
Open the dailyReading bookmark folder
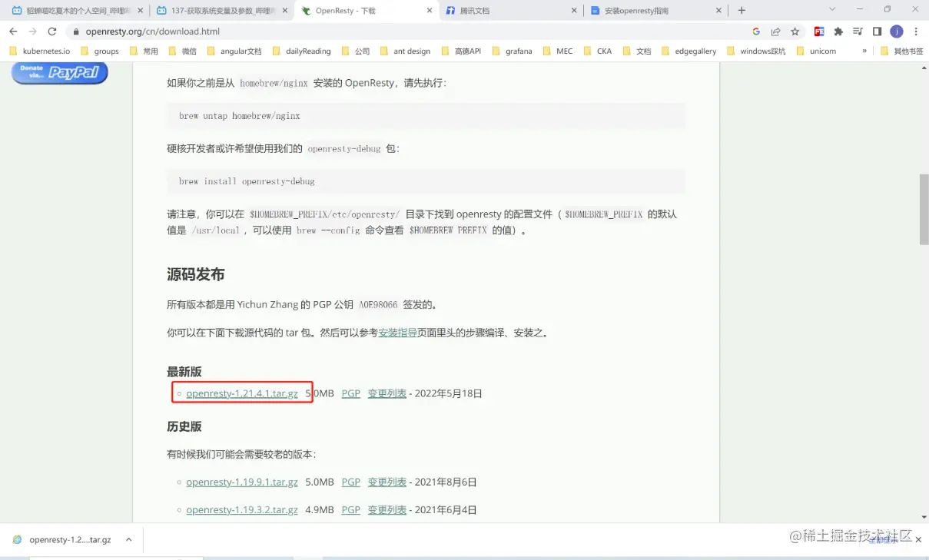300,51
